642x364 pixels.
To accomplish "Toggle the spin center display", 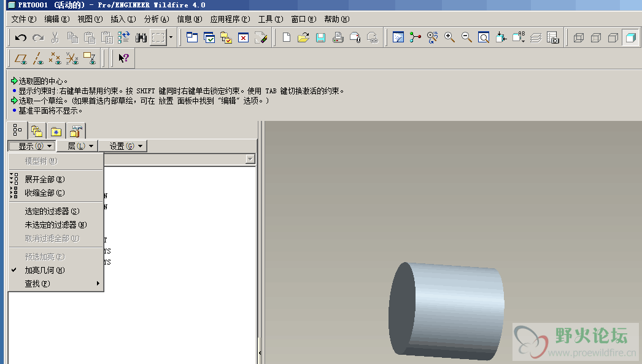I will pyautogui.click(x=415, y=38).
